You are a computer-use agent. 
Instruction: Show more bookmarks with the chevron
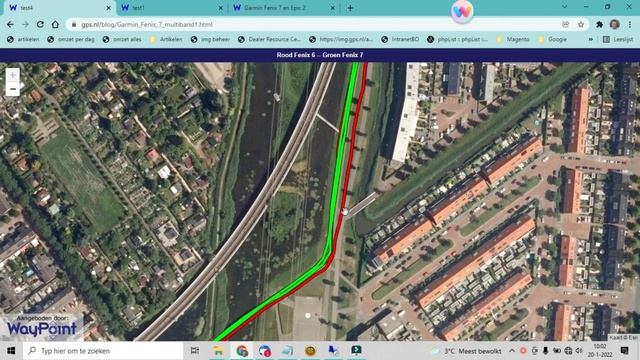coord(591,40)
